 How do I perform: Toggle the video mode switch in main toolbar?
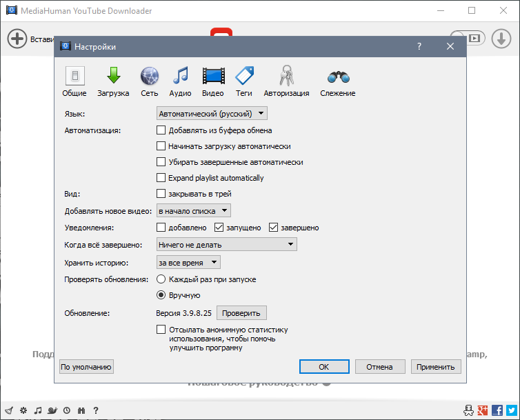(475, 38)
